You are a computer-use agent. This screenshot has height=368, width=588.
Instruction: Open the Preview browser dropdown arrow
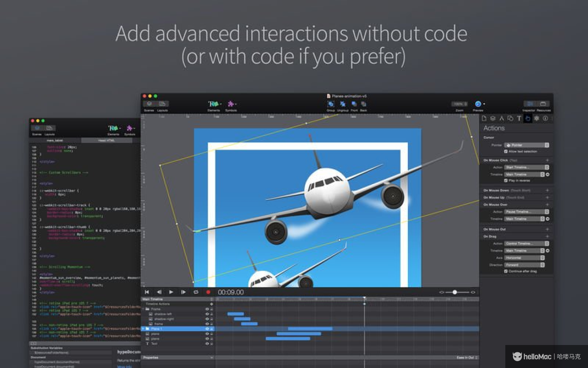(484, 104)
